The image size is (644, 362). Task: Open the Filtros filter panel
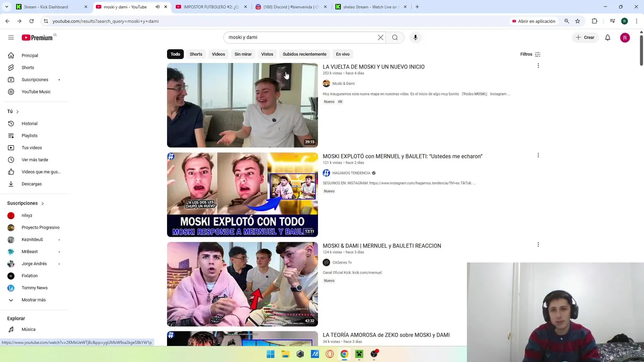[x=530, y=54]
